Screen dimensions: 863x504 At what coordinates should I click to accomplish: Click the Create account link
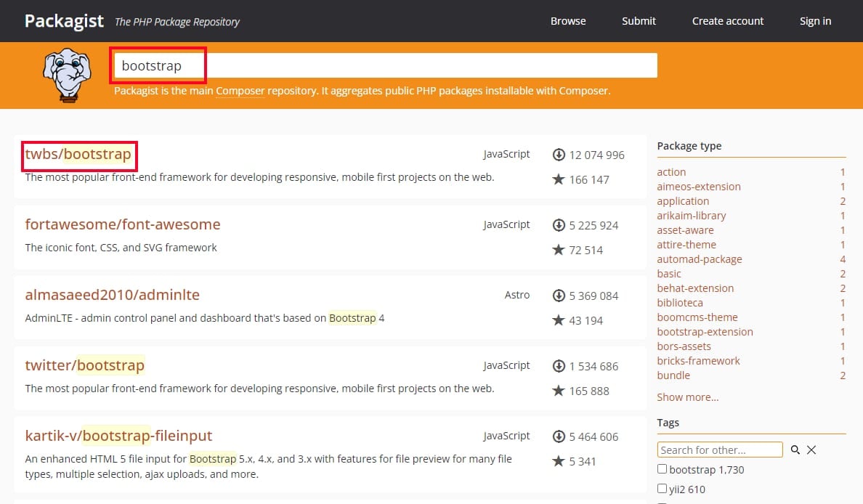(x=727, y=21)
